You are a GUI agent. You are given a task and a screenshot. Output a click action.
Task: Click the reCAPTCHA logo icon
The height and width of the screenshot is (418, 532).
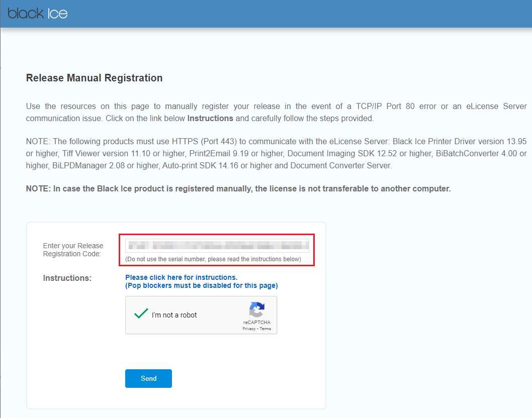tap(256, 309)
